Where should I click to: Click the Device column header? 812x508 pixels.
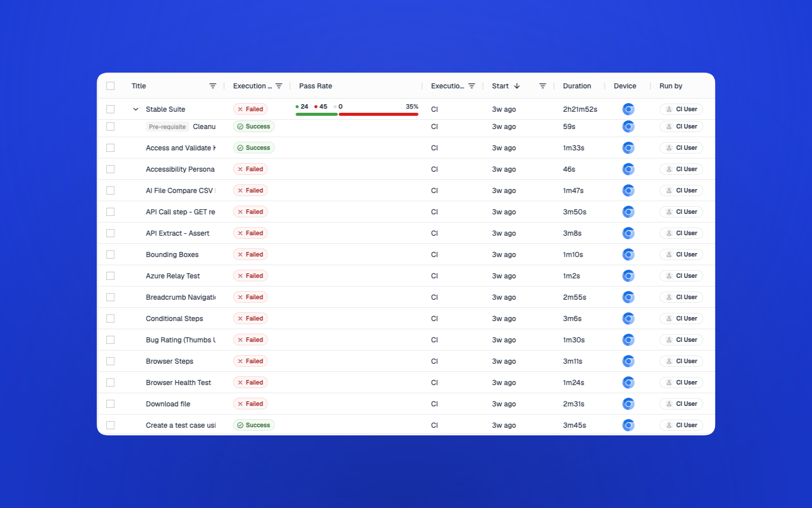[x=625, y=86]
